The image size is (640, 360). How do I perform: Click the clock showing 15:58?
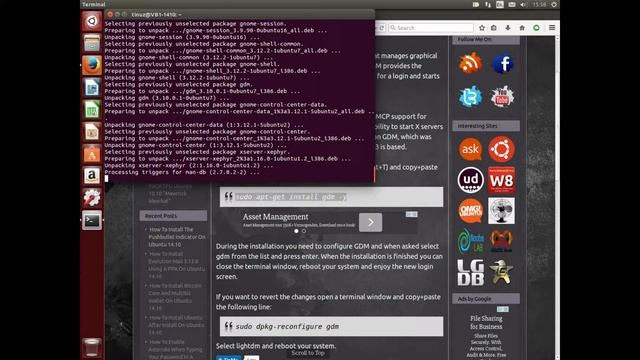pos(539,4)
